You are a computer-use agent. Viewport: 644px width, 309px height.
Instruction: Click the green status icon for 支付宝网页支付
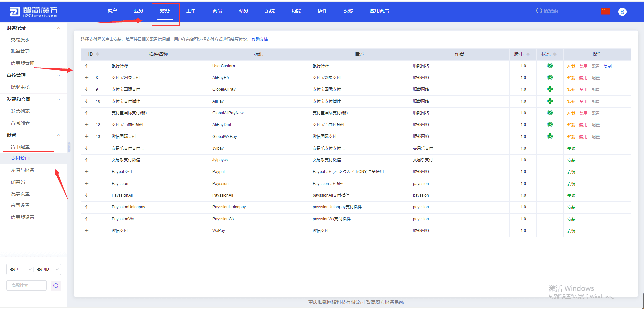pyautogui.click(x=550, y=77)
